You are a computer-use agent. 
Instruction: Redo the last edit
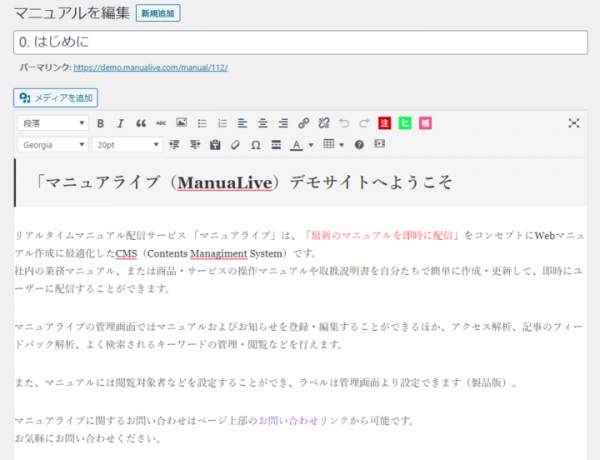[364, 123]
